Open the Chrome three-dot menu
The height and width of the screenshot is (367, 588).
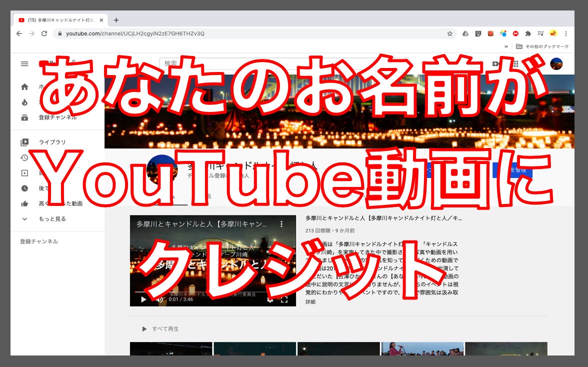point(566,33)
